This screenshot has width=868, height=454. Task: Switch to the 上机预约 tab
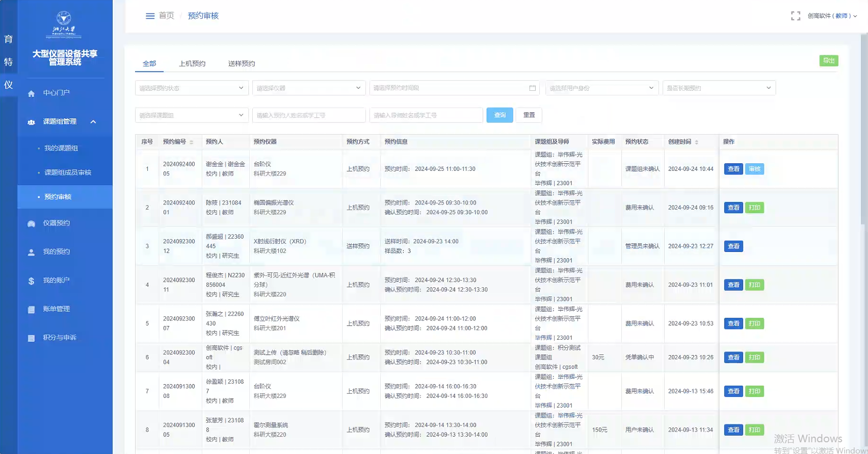[x=192, y=63]
